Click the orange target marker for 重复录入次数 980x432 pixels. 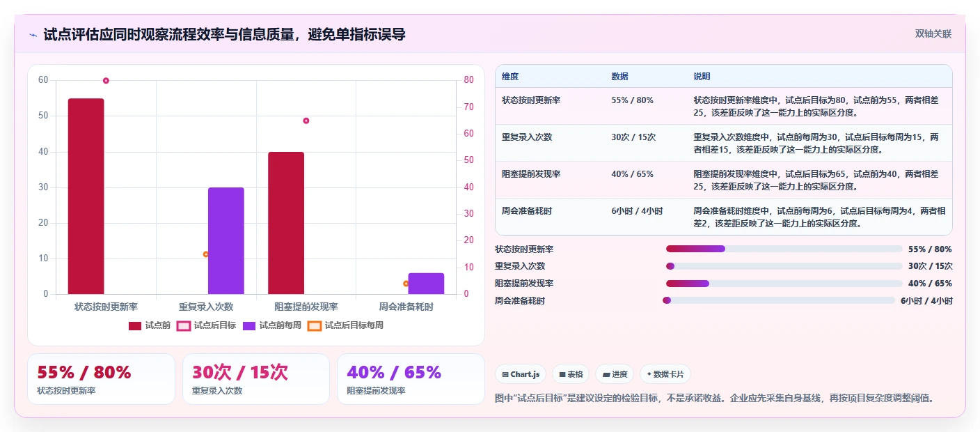coord(206,254)
